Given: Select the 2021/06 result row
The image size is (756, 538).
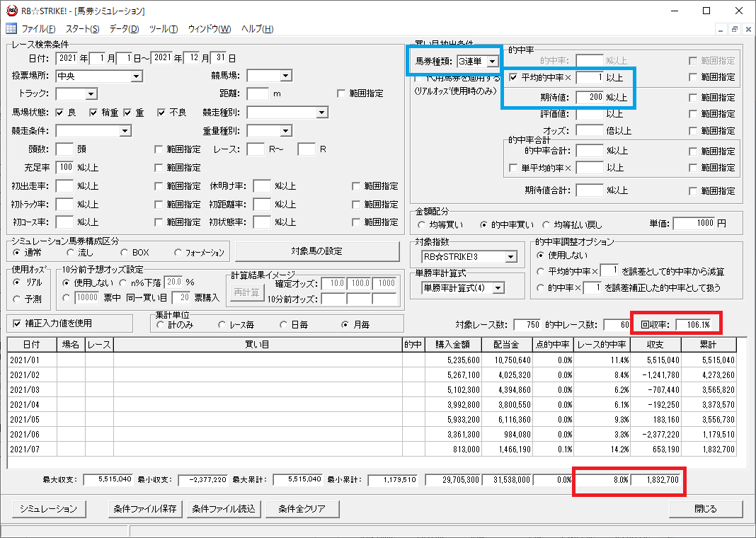Looking at the screenshot, I should (372, 435).
